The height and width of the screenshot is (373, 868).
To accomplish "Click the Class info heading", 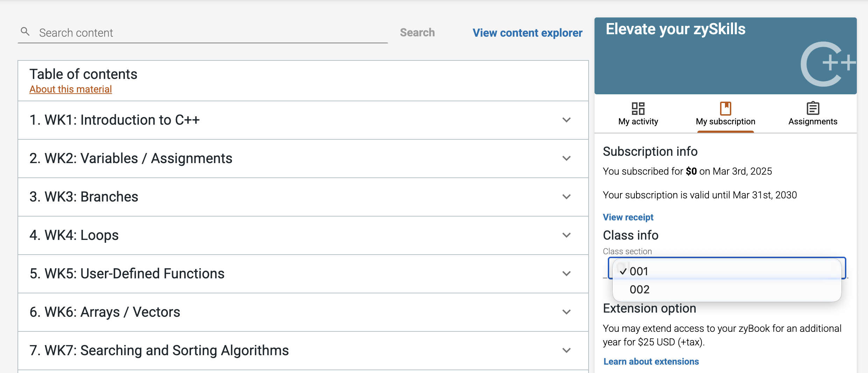I will 631,235.
